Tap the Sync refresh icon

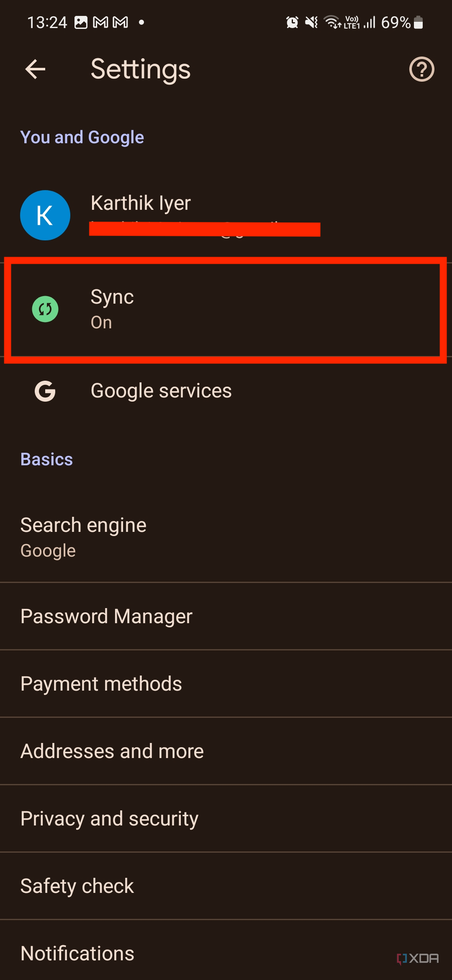click(45, 309)
